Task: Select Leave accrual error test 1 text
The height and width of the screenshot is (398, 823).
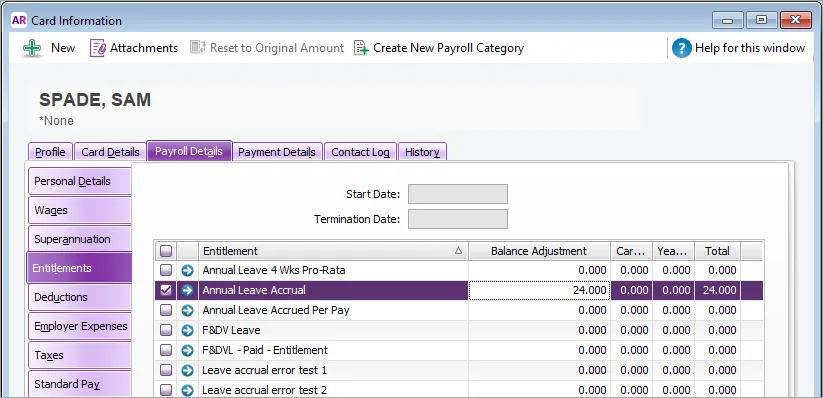Action: (265, 370)
